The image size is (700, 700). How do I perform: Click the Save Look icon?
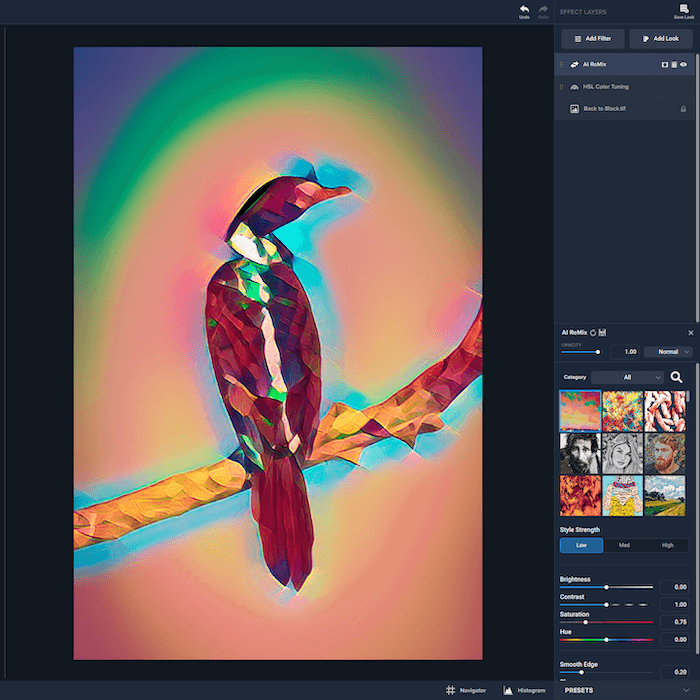pos(684,9)
